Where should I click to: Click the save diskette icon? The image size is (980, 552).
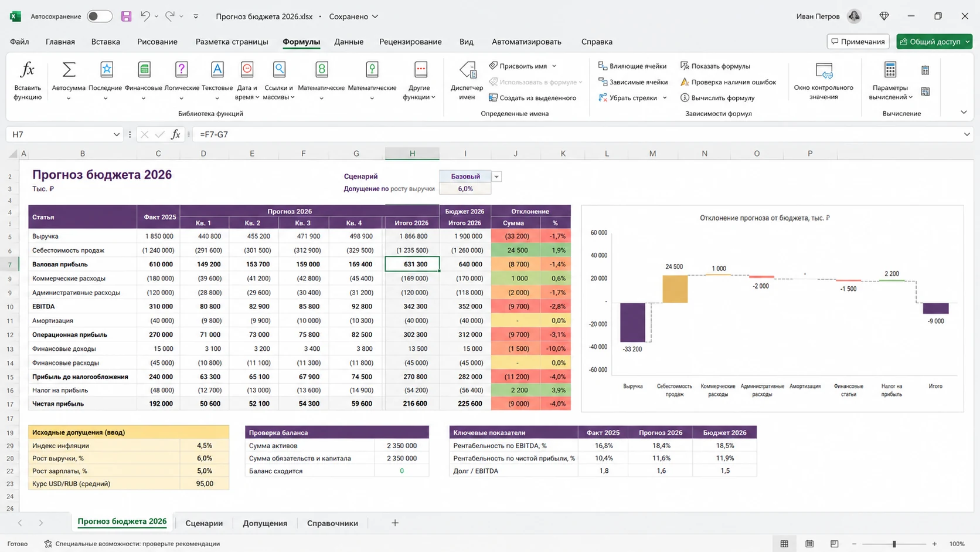point(126,16)
